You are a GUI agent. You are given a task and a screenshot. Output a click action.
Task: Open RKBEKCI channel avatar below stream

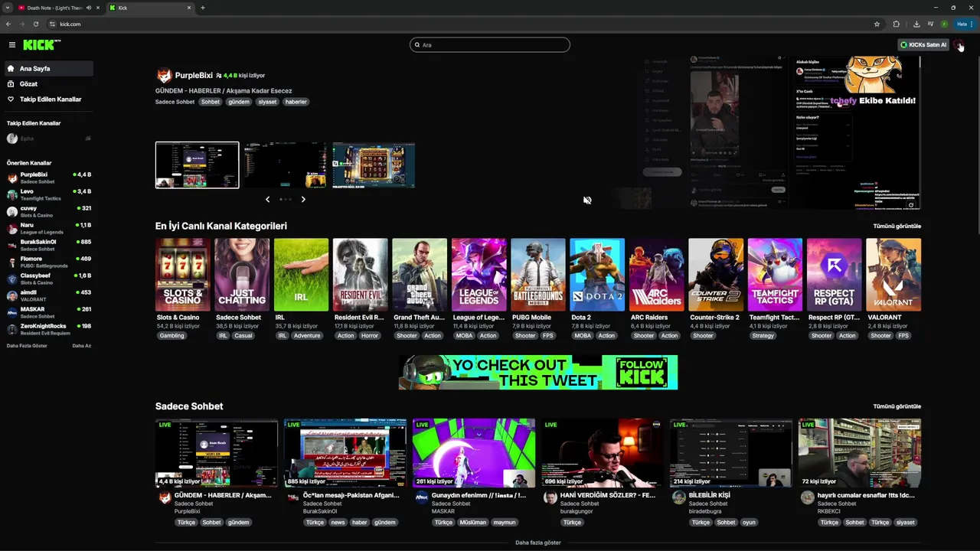pyautogui.click(x=807, y=497)
